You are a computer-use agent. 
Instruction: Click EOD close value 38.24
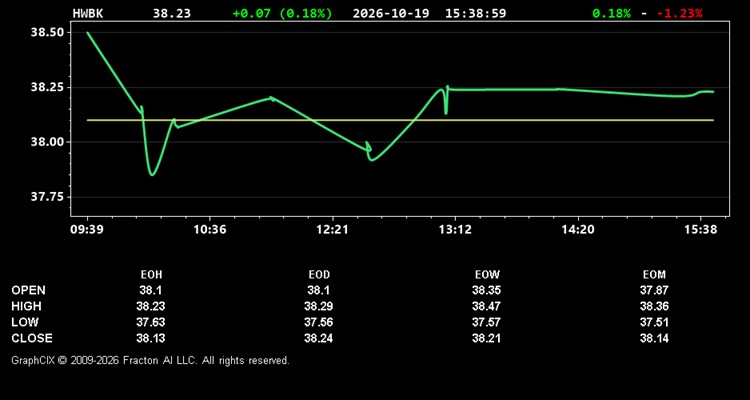(319, 338)
